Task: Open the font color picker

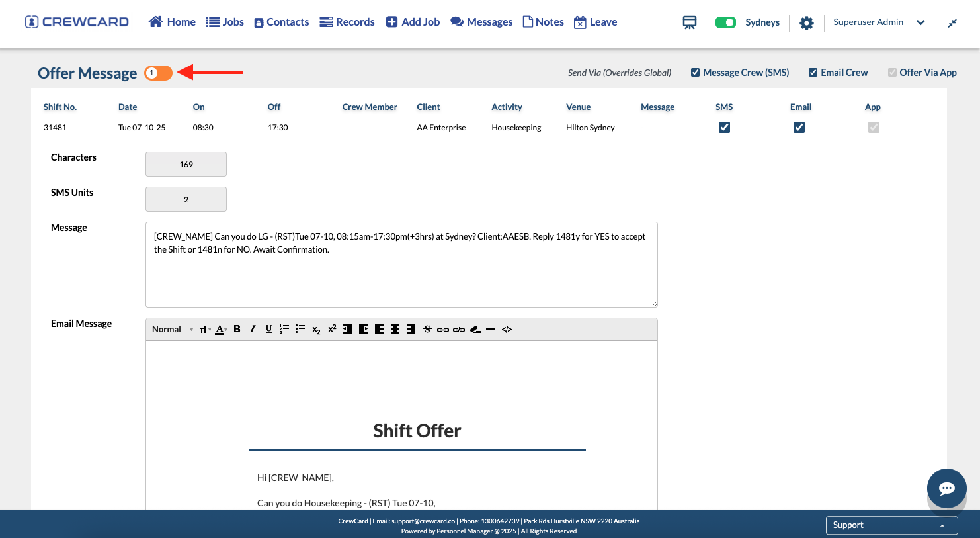Action: coord(221,329)
